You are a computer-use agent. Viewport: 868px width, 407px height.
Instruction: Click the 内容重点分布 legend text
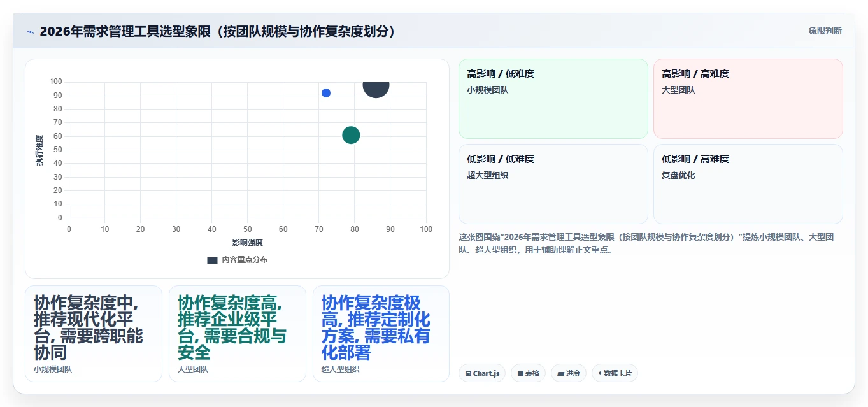click(x=245, y=260)
